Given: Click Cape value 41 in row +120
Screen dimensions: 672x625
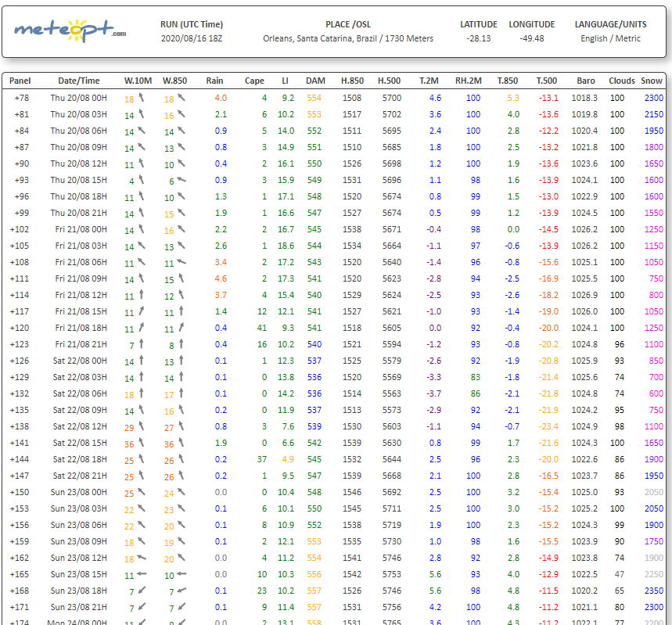Looking at the screenshot, I should [262, 328].
